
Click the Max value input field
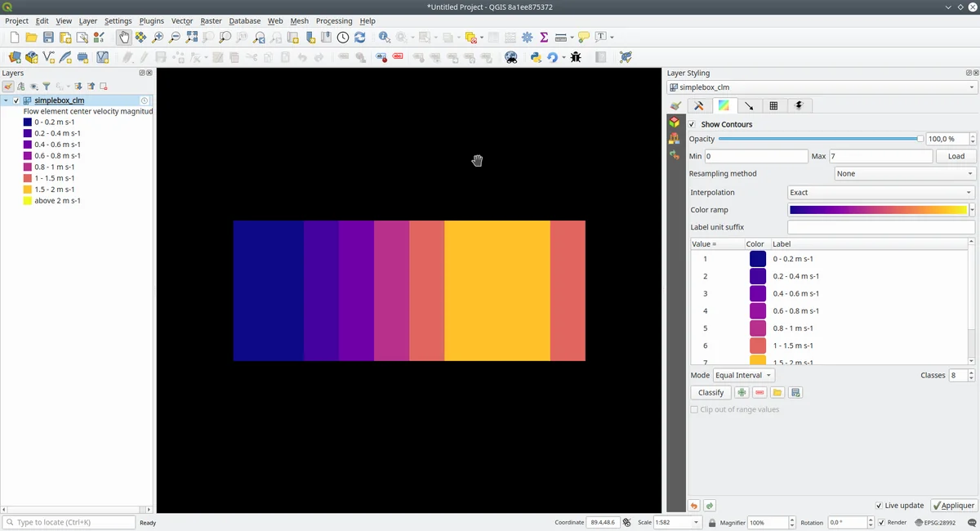880,156
